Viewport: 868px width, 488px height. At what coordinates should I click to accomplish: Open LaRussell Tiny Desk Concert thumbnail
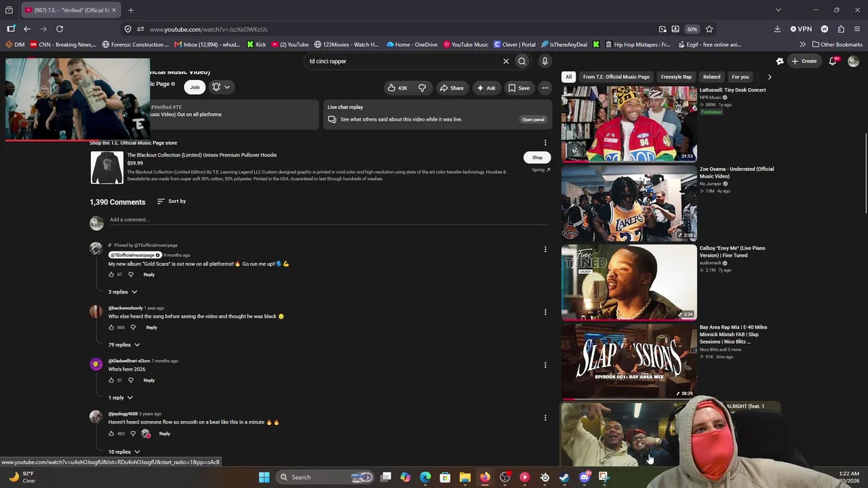pyautogui.click(x=629, y=123)
